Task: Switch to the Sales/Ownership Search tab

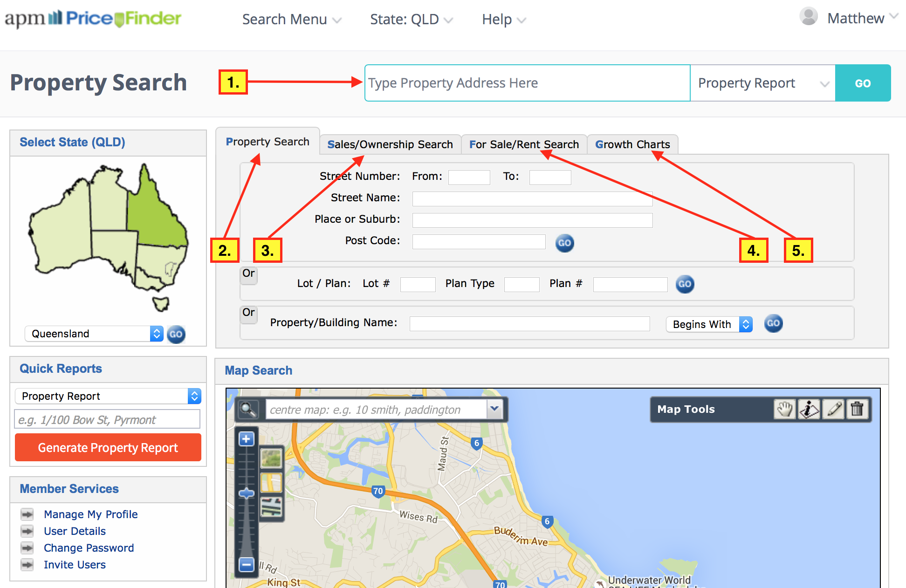Action: pyautogui.click(x=391, y=144)
